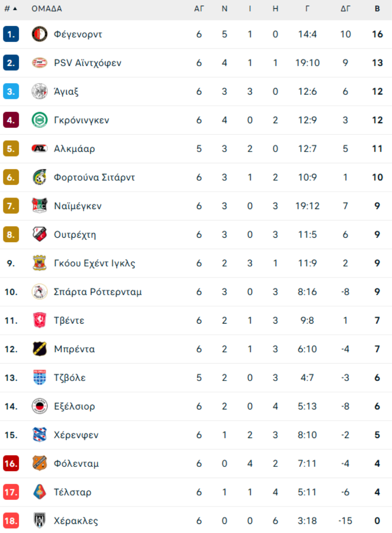Open the Γκόου Εχέντ Ιγκλς team link

click(x=95, y=263)
